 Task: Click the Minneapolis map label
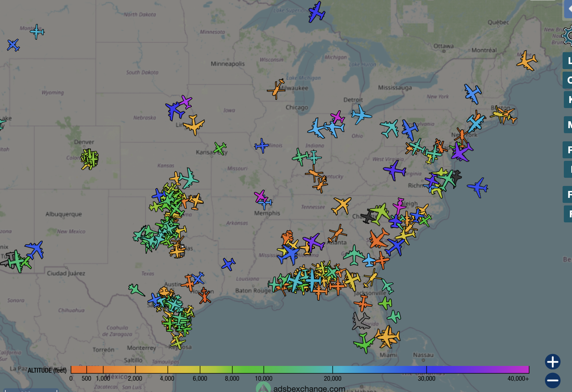point(228,63)
